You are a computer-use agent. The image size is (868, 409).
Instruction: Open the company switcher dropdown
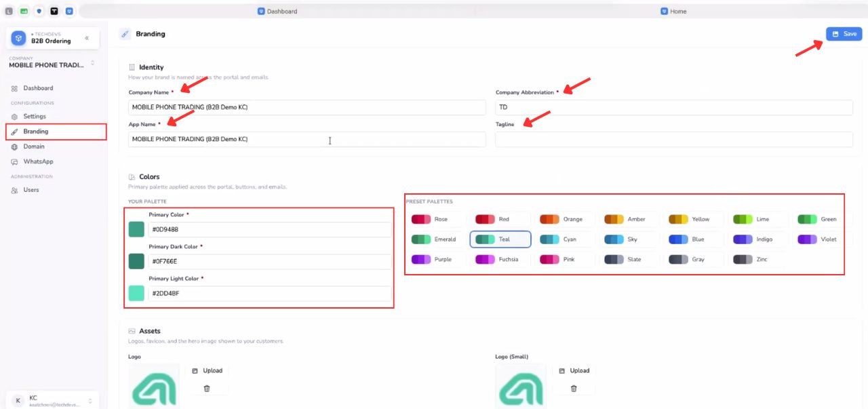53,62
